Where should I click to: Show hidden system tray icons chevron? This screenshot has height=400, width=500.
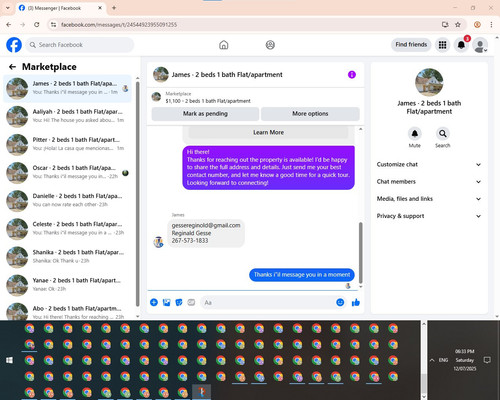pos(432,360)
